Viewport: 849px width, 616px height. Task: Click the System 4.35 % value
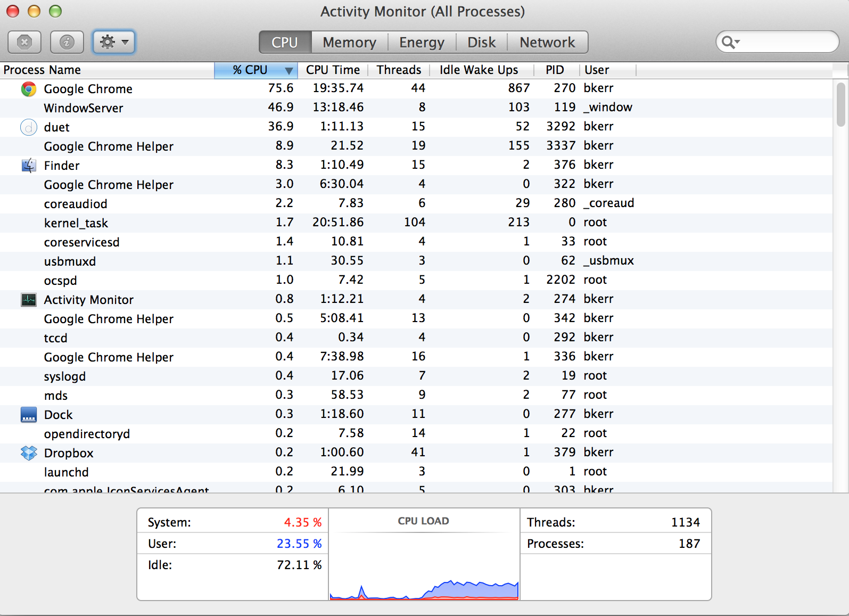303,522
